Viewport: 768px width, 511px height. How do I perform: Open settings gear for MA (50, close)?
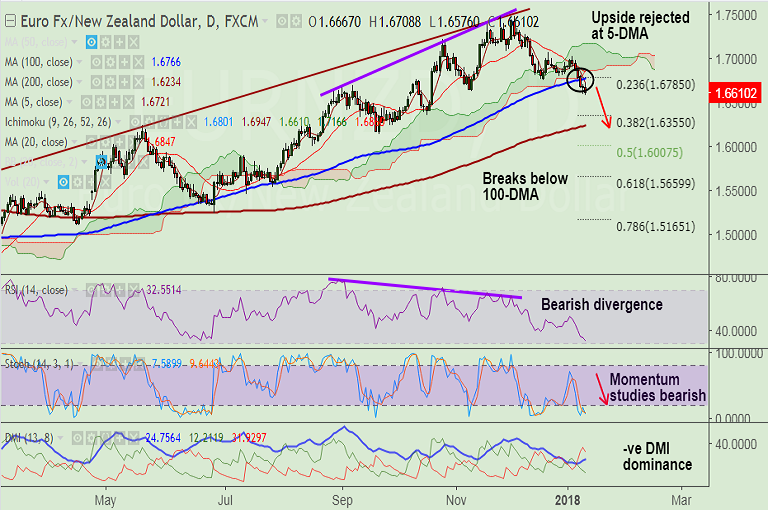106,42
